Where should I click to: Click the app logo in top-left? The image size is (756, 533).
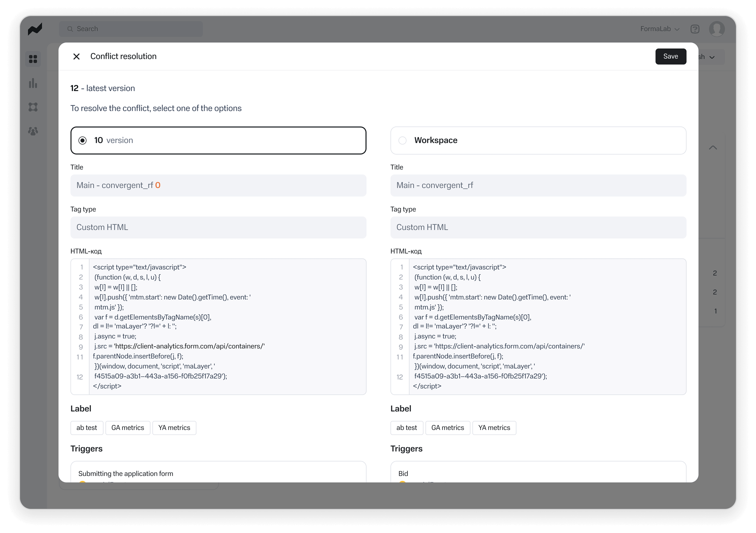coord(35,29)
